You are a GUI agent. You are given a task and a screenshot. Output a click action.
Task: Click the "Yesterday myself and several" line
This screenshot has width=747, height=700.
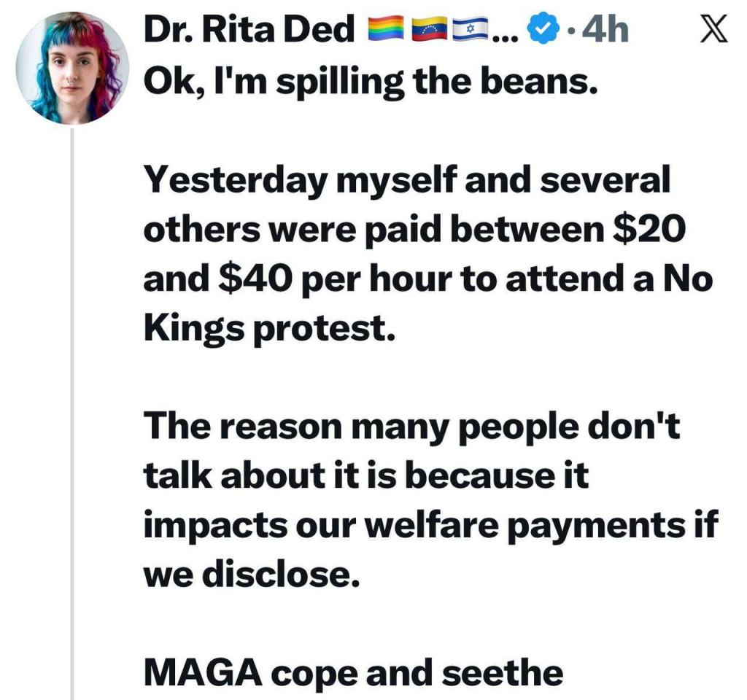(x=406, y=181)
